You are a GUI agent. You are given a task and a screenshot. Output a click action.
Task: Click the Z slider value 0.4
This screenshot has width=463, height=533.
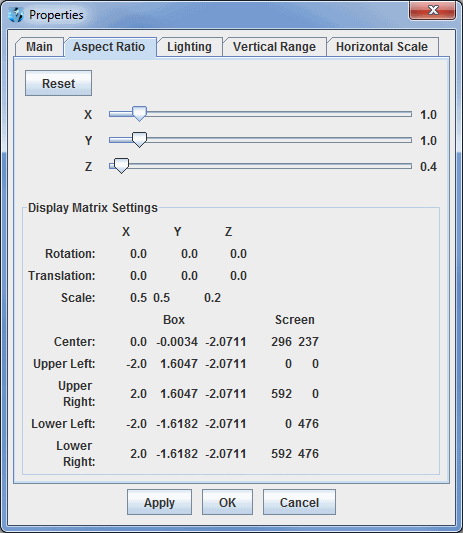point(428,167)
